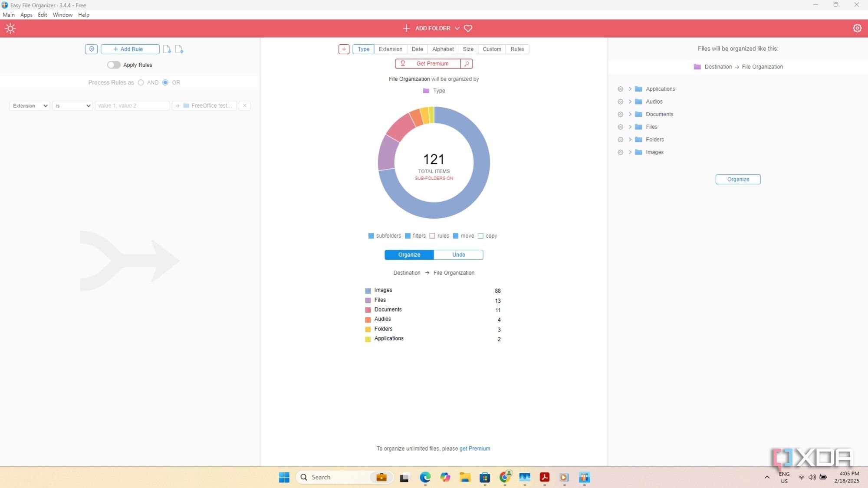Image resolution: width=868 pixels, height=488 pixels.
Task: Click the red plus button beside Type
Action: (344, 49)
